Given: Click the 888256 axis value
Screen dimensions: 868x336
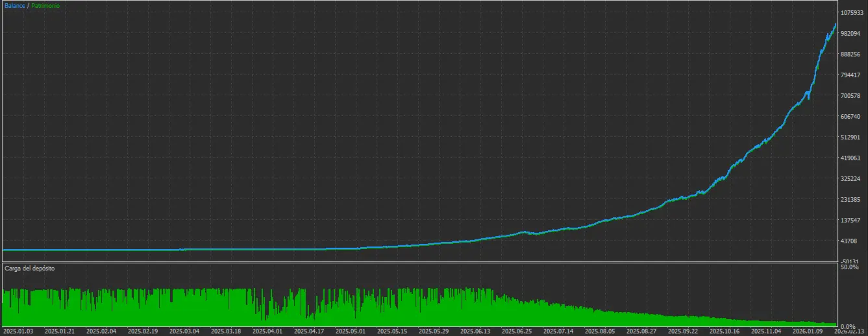Looking at the screenshot, I should 851,54.
